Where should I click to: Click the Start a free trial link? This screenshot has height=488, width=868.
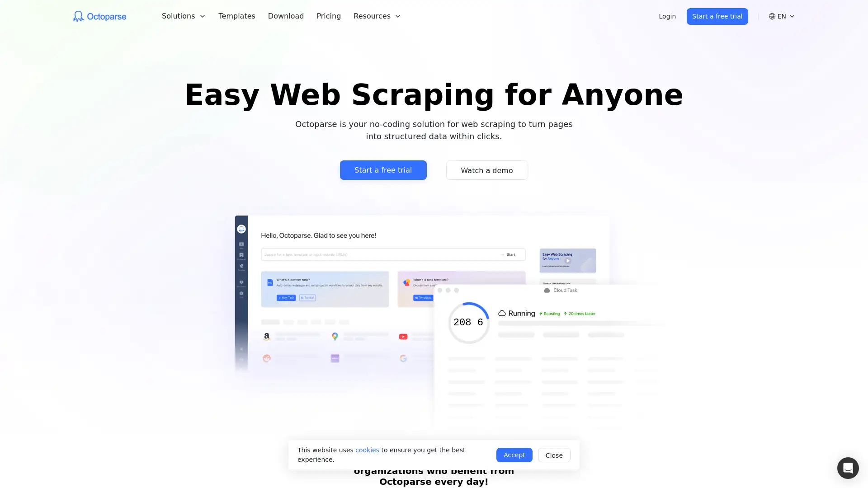click(x=717, y=16)
